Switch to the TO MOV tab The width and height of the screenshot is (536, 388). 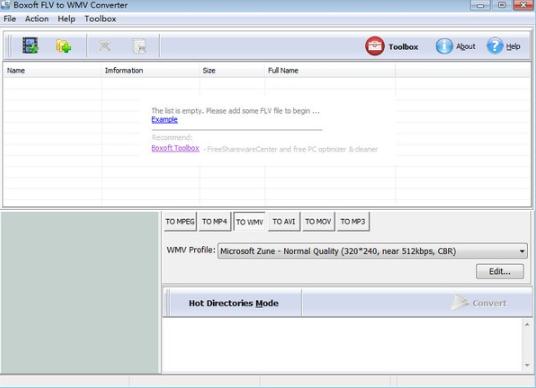[x=318, y=222]
